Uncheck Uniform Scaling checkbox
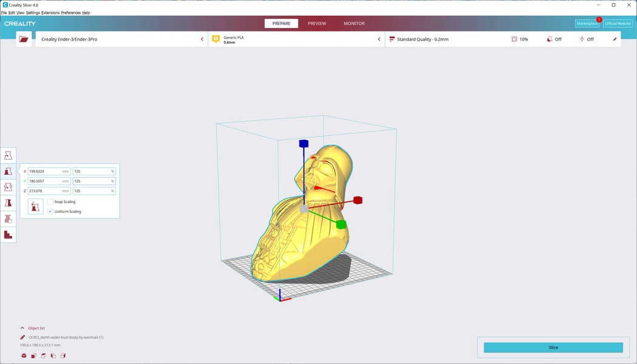This screenshot has width=637, height=364. coord(50,212)
